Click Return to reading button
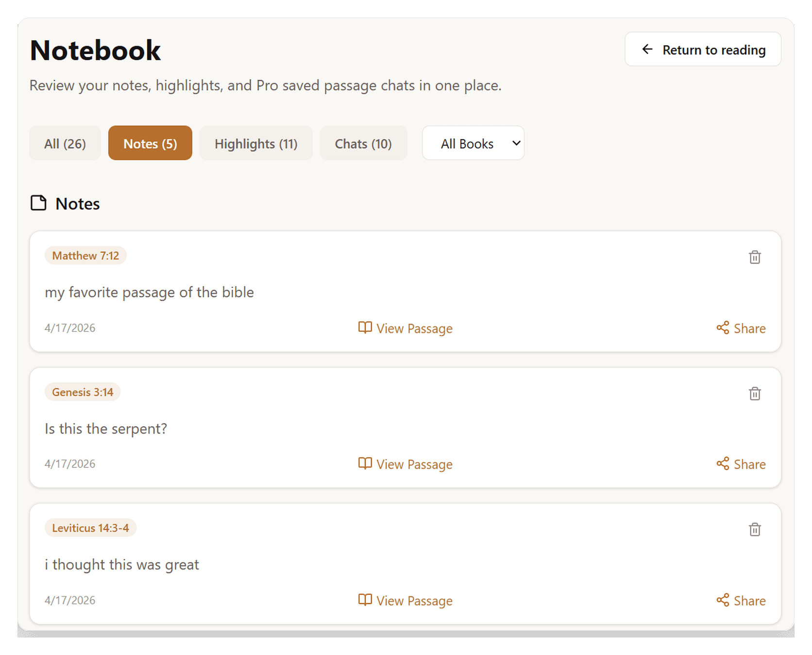 (703, 50)
